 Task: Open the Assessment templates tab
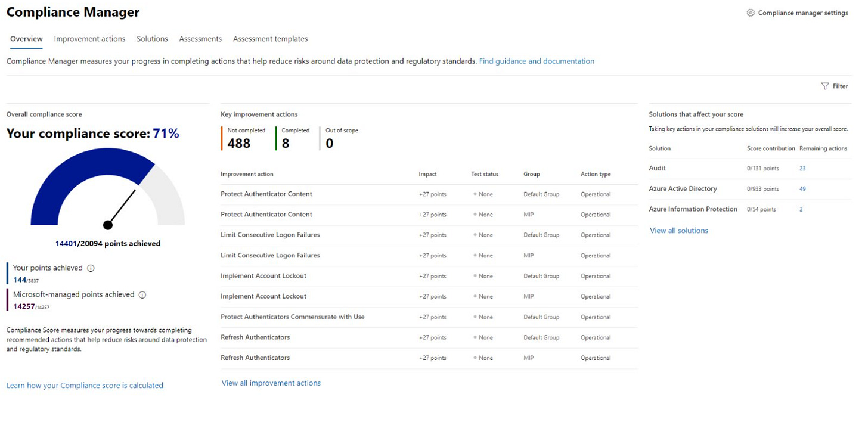(270, 38)
